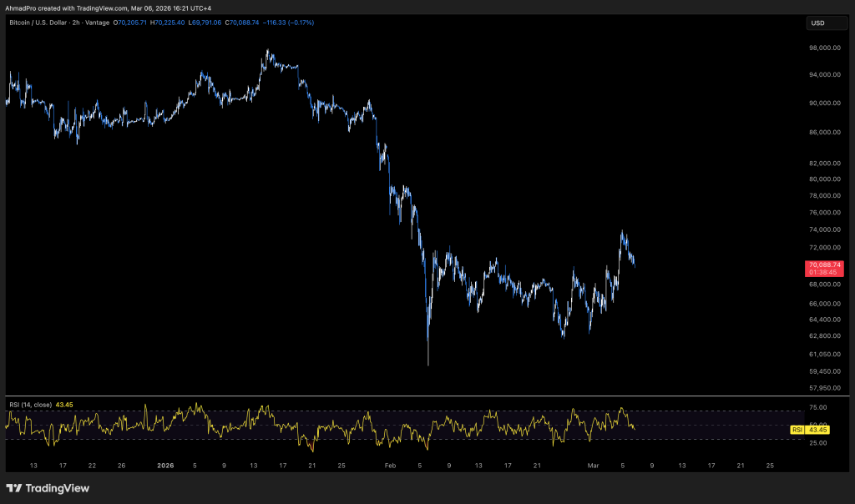Click the bar countdown timer 01:38:45
The width and height of the screenshot is (855, 504).
[x=825, y=272]
